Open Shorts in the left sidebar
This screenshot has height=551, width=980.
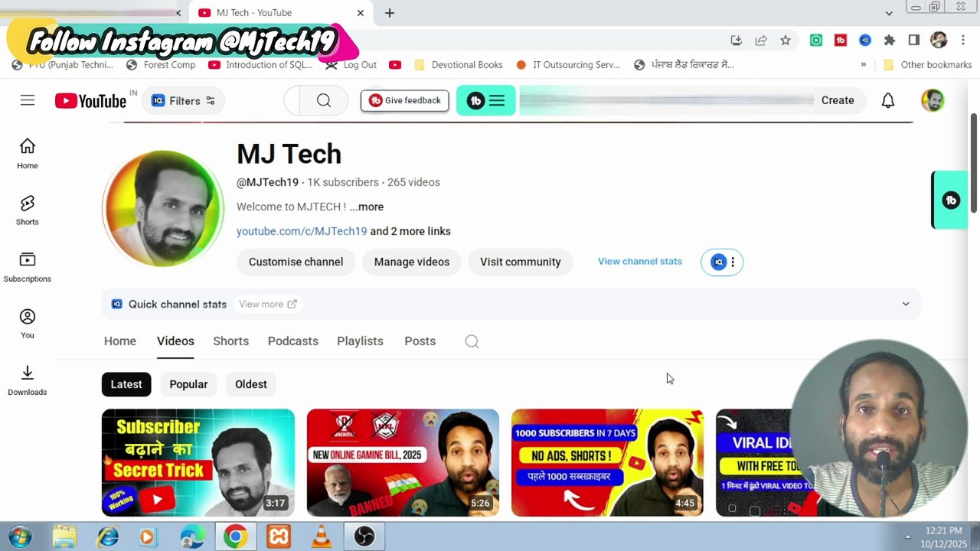[x=28, y=210]
